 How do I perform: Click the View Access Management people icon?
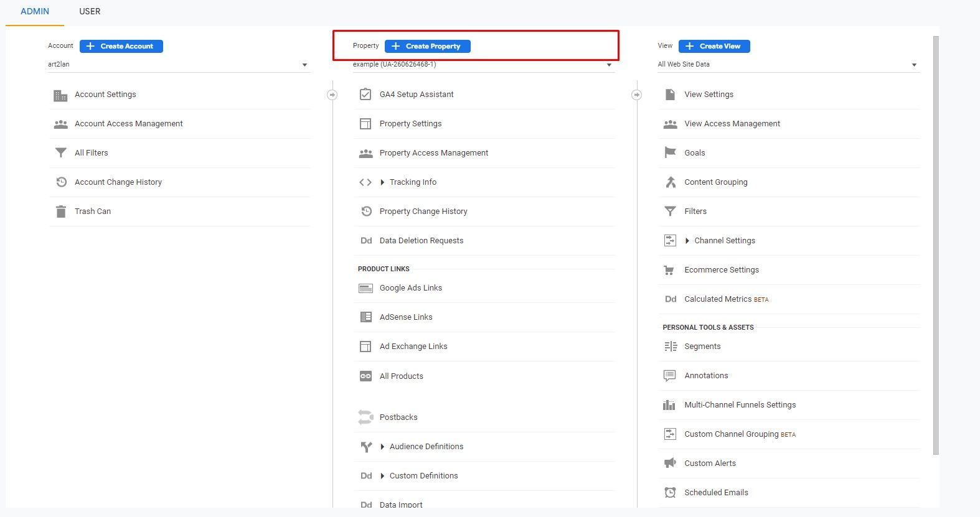[x=670, y=124]
